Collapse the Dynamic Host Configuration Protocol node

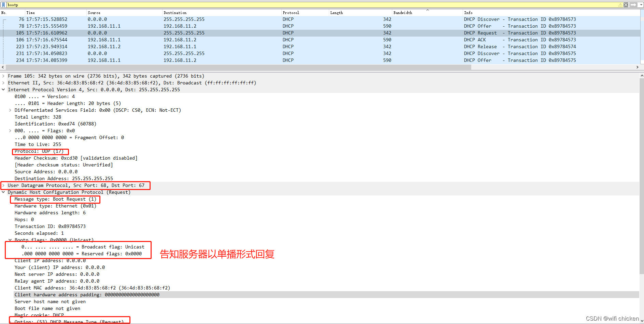(x=3, y=192)
